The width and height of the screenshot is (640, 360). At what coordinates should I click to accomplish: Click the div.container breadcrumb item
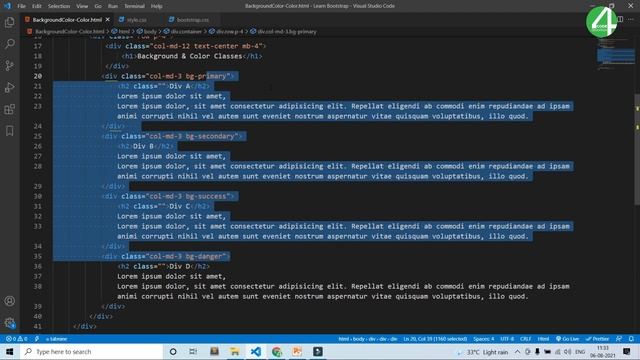coord(186,31)
